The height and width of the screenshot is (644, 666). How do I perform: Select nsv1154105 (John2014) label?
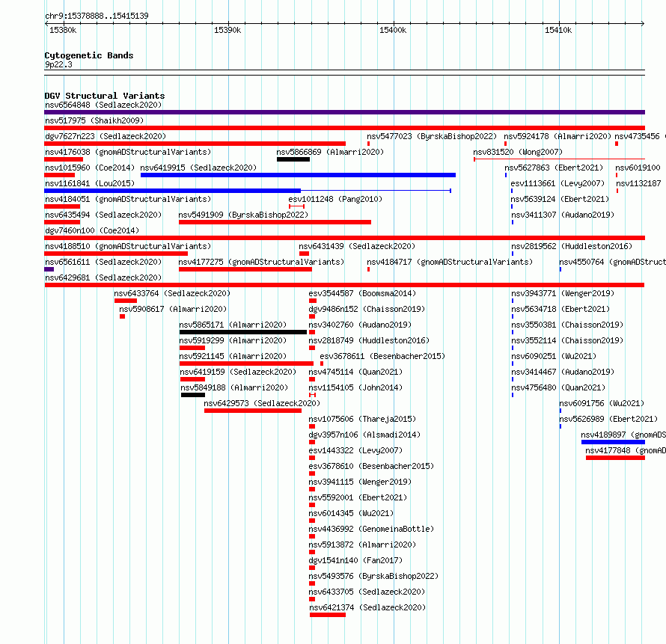click(355, 387)
